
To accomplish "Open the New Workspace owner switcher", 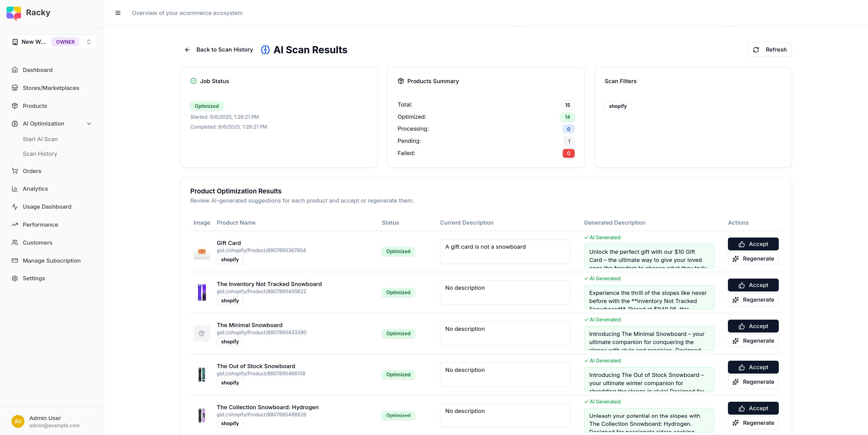I will point(52,42).
